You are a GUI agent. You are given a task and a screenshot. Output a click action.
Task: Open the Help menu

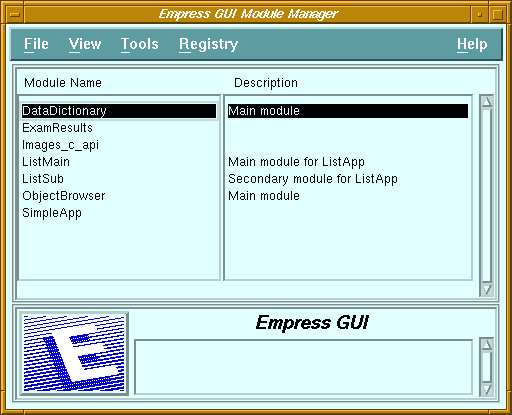tap(472, 44)
